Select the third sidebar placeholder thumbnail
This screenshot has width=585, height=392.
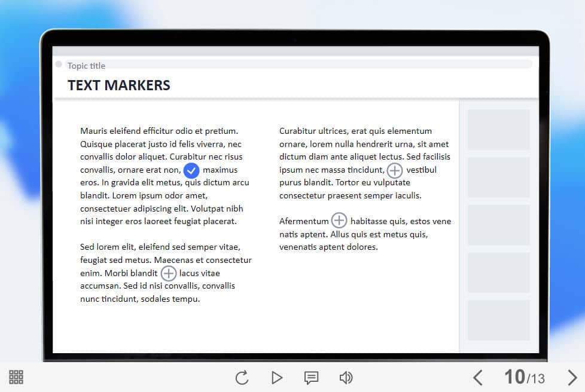coord(498,225)
